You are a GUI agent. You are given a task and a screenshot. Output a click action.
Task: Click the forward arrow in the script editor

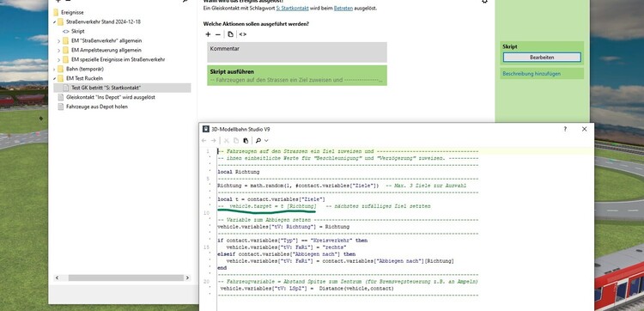pos(213,141)
